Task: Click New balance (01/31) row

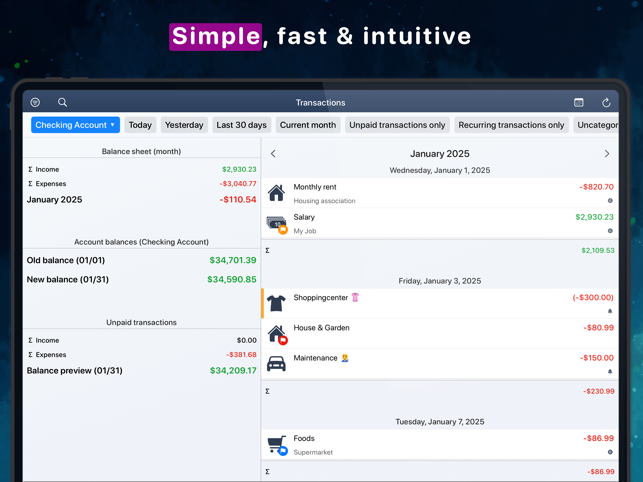Action: (x=141, y=280)
